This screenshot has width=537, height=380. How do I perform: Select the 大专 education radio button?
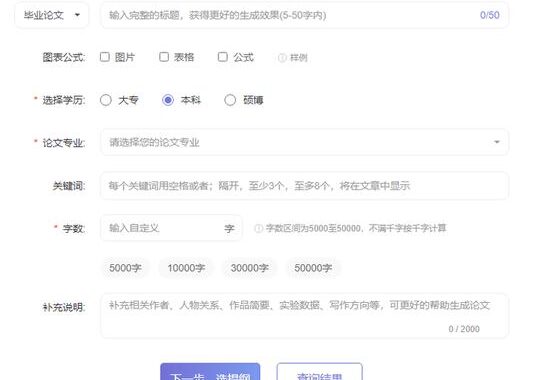pos(106,100)
